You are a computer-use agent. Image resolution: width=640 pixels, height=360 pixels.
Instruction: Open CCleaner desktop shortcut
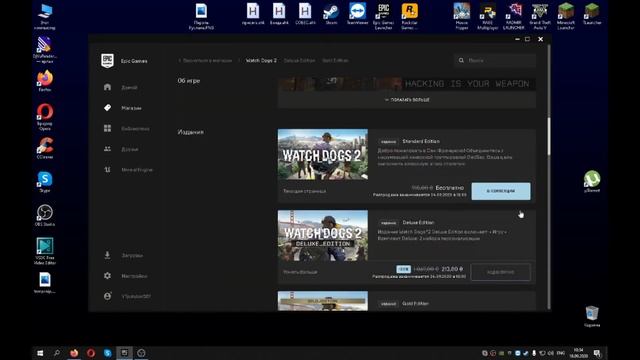click(45, 148)
